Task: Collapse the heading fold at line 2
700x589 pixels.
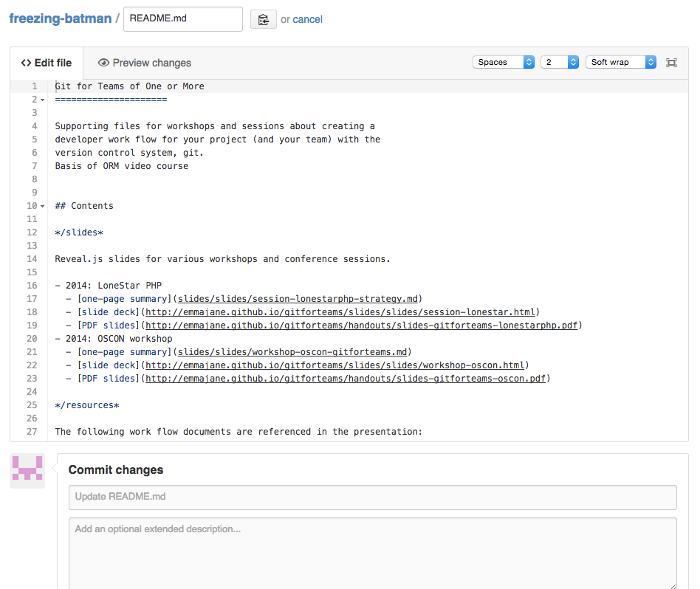Action: (41, 99)
